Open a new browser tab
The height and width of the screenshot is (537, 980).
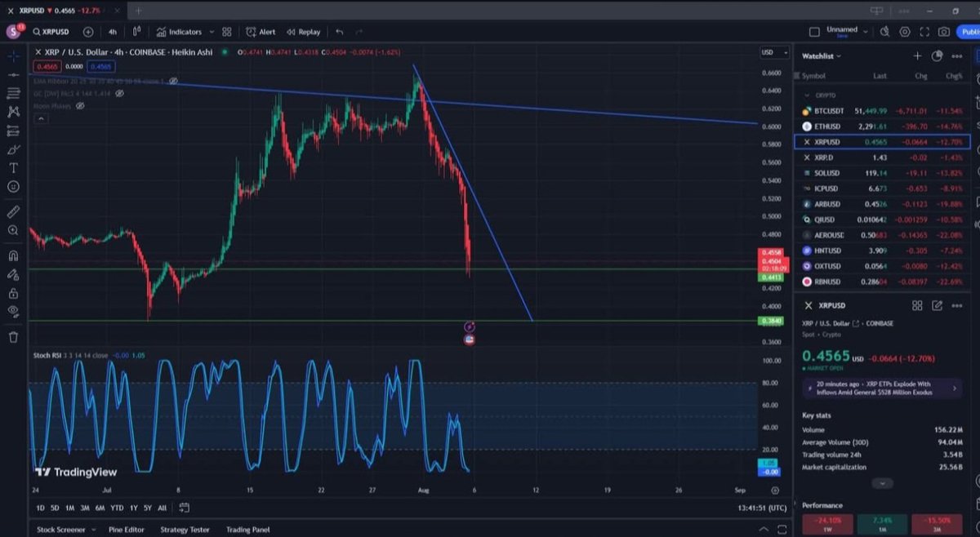pos(138,11)
